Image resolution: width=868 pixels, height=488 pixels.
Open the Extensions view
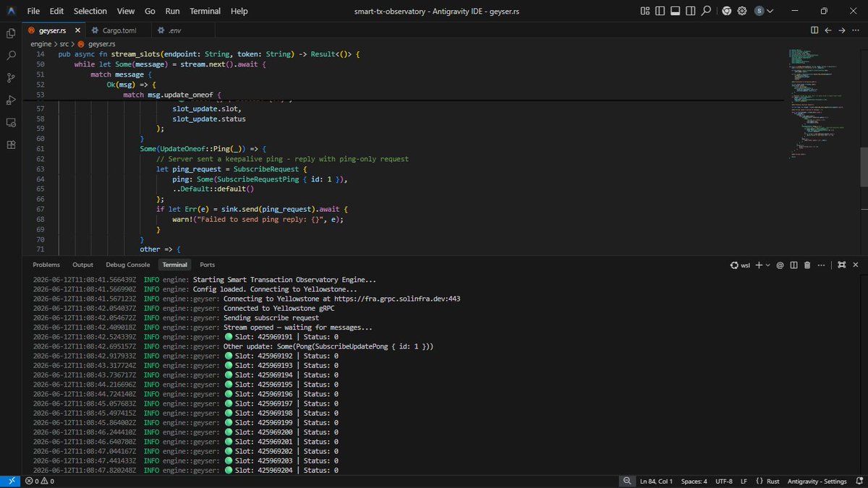11,144
